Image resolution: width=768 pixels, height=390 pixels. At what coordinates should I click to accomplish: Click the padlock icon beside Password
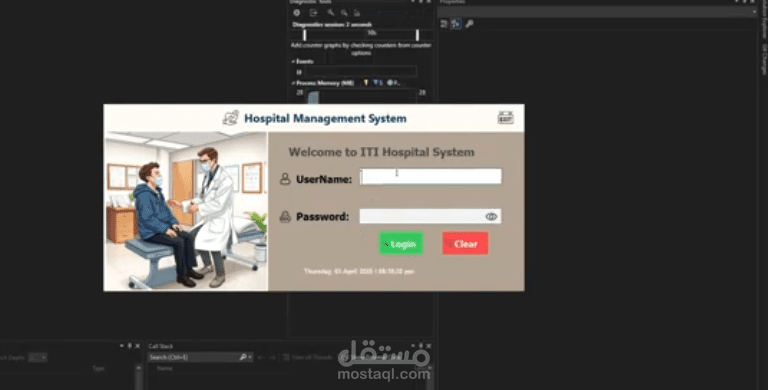click(x=285, y=217)
